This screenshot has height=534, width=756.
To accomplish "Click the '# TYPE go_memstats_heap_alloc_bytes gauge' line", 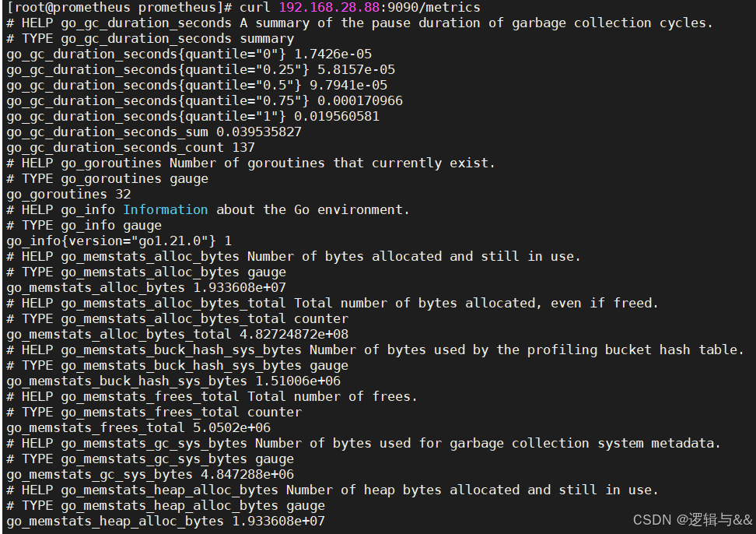I will point(166,505).
